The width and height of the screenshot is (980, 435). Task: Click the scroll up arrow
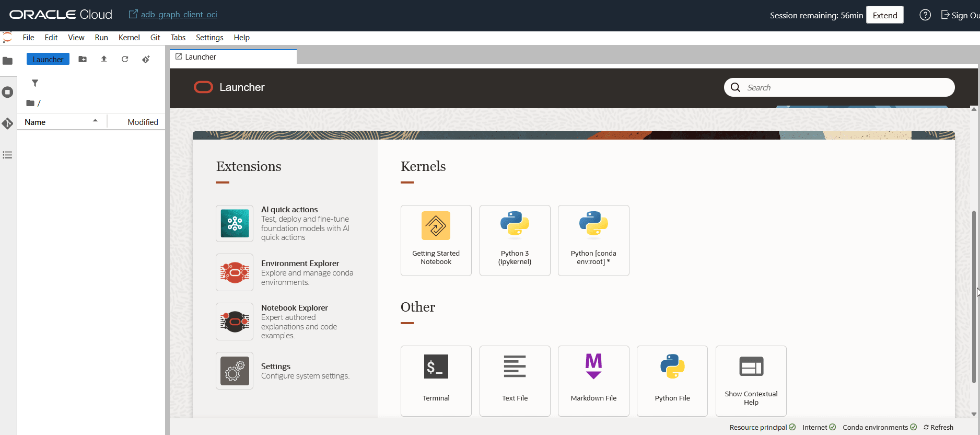(x=974, y=109)
